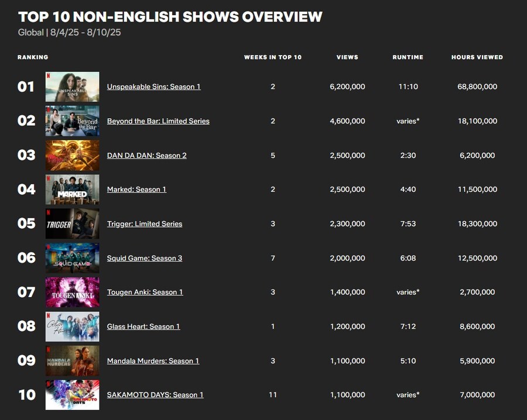
Task: Select the 6,200,000 views value
Action: [347, 87]
